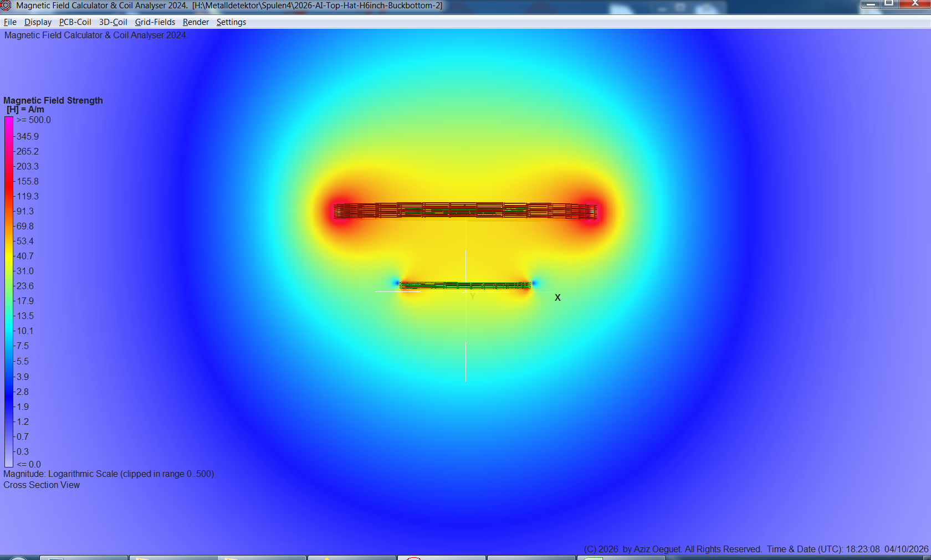This screenshot has width=931, height=560.
Task: Click the Coil Analyser application icon in title bar
Action: pyautogui.click(x=6, y=6)
